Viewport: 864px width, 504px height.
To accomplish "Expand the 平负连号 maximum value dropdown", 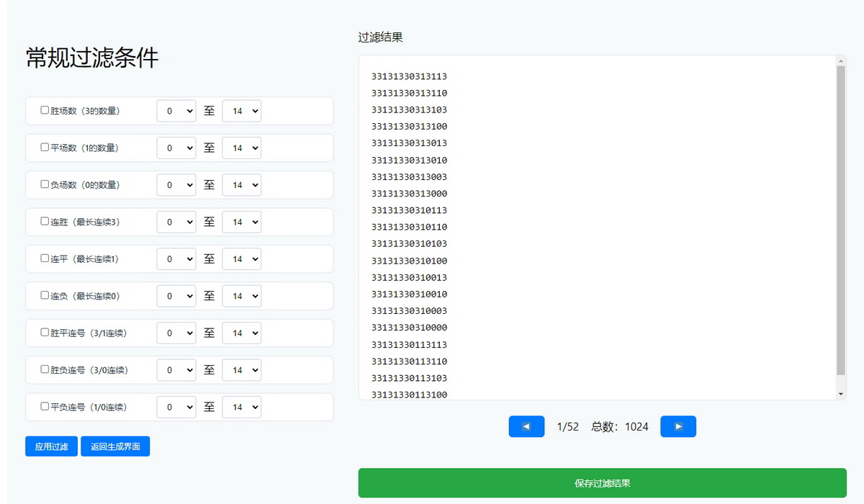I will point(241,407).
